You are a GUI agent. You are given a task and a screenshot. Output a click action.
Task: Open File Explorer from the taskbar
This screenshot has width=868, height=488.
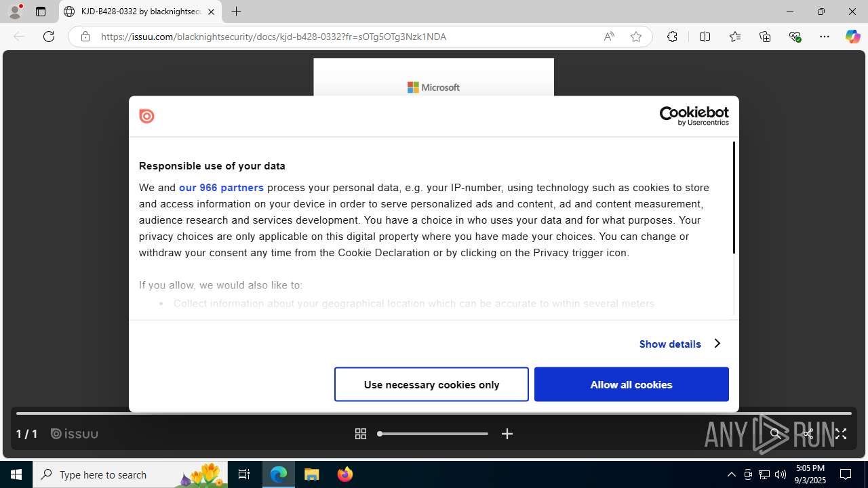pos(312,474)
